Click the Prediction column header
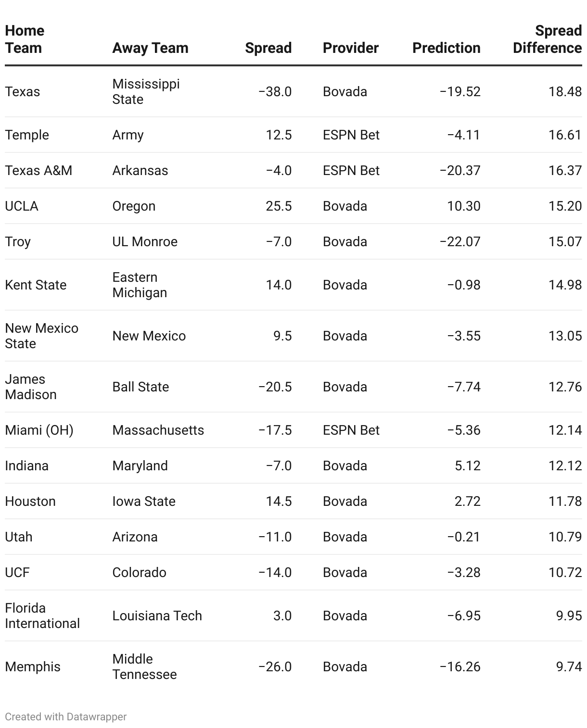Image resolution: width=587 pixels, height=728 pixels. coord(447,48)
